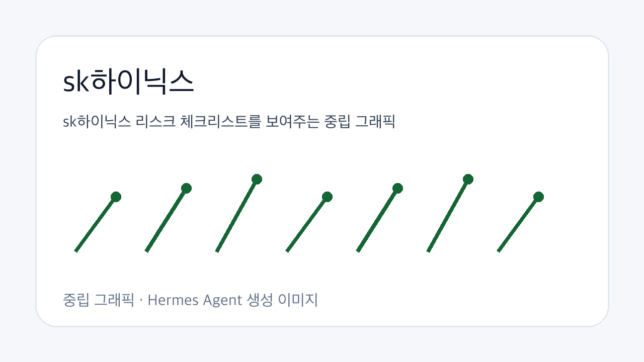Select the second green diagonal line's stem
This screenshot has width=644, height=362.
[166, 220]
